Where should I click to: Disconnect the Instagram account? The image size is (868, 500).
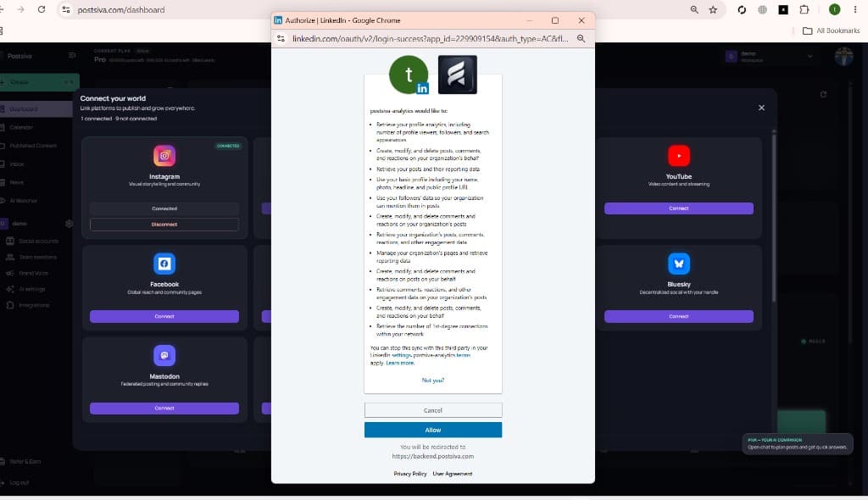(164, 225)
